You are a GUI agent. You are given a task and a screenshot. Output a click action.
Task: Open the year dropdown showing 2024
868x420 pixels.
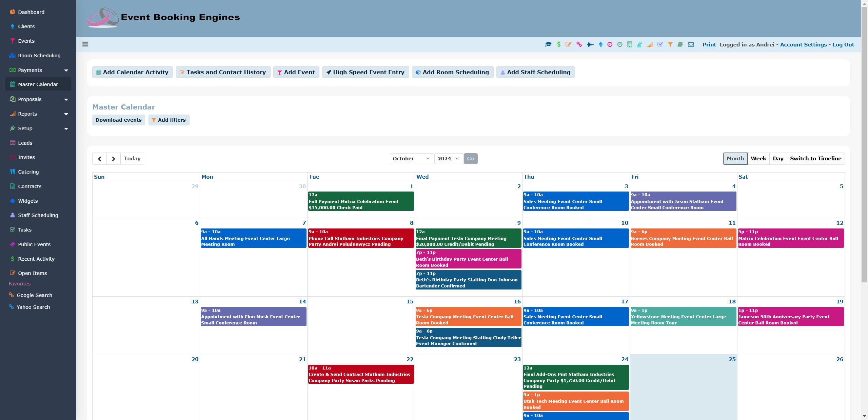(448, 158)
